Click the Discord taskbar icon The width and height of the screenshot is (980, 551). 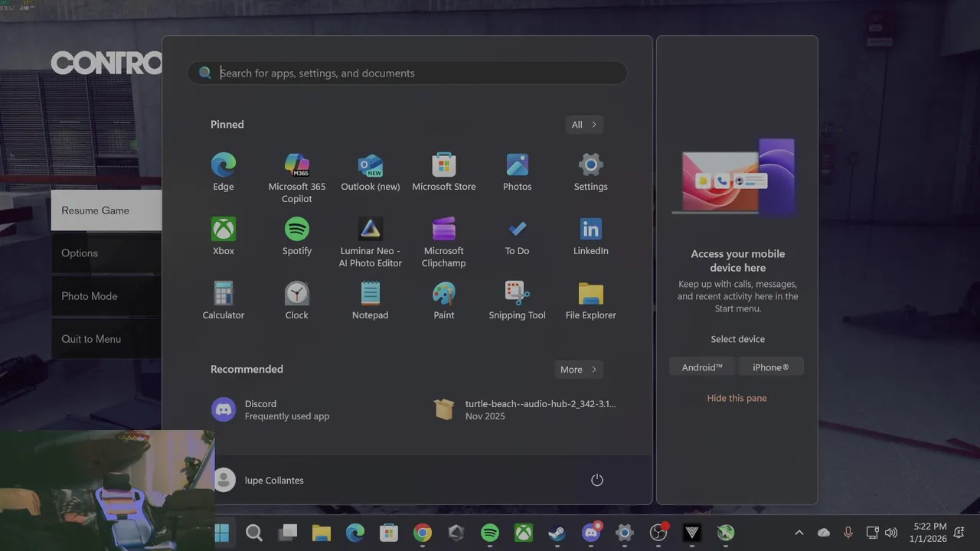(591, 533)
